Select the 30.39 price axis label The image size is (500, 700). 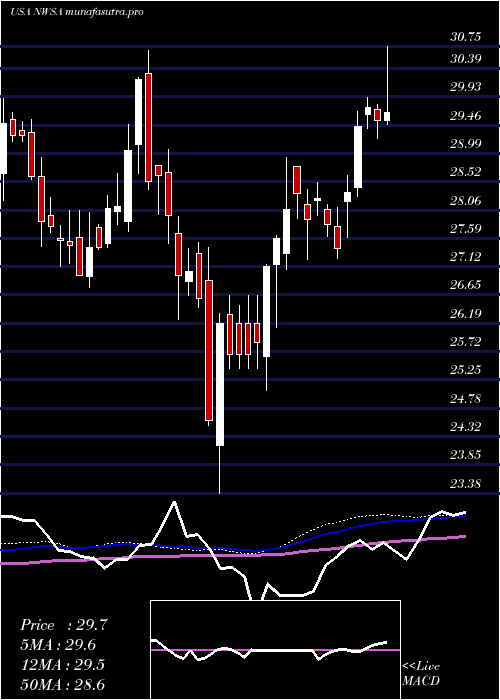click(x=466, y=59)
